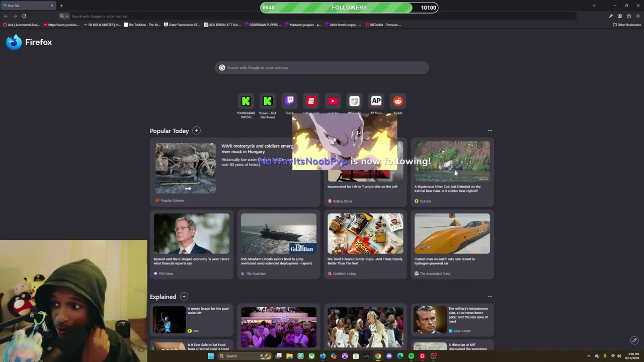
Task: Open the Gator Frameworks bookmark
Action: [182, 25]
